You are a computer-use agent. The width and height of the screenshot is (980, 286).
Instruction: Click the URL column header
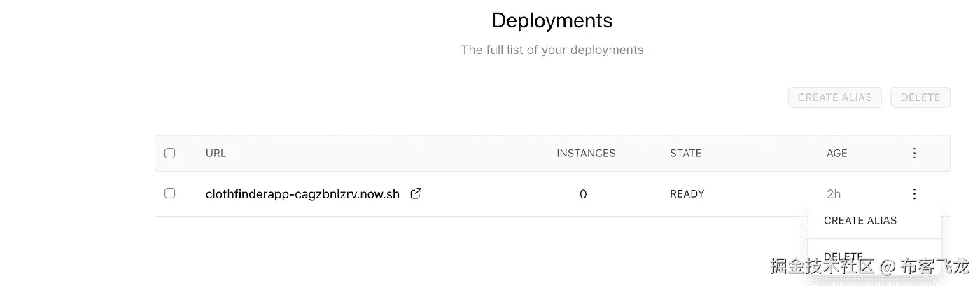tap(216, 153)
